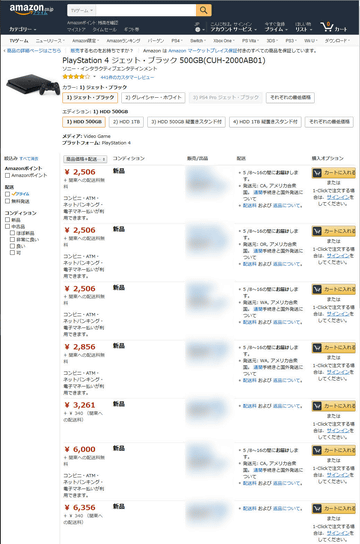Open 3DS in navigation bar
The width and height of the screenshot is (360, 544).
click(x=272, y=41)
